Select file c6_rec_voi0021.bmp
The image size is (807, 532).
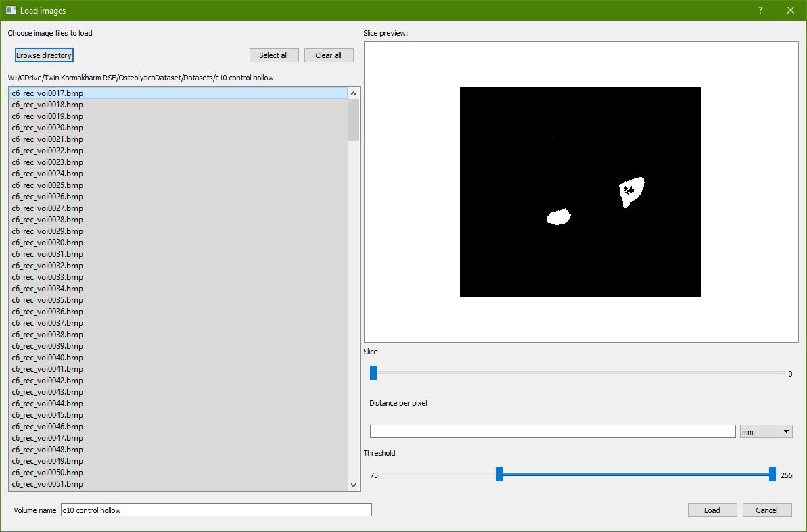click(x=178, y=139)
